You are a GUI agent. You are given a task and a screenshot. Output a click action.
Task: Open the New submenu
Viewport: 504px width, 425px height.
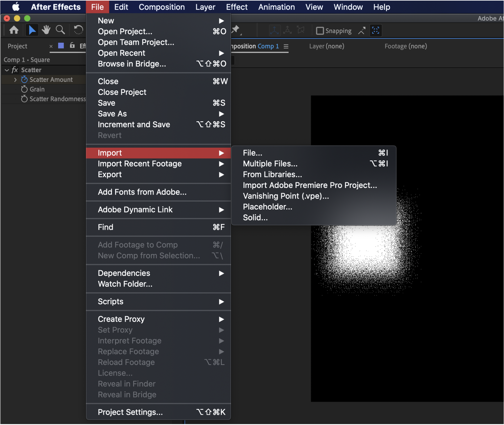coord(158,21)
